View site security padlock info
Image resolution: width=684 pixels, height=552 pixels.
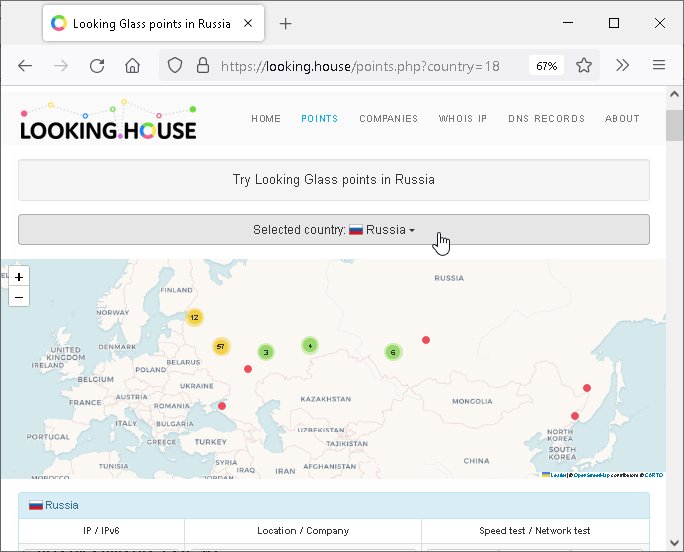[202, 65]
